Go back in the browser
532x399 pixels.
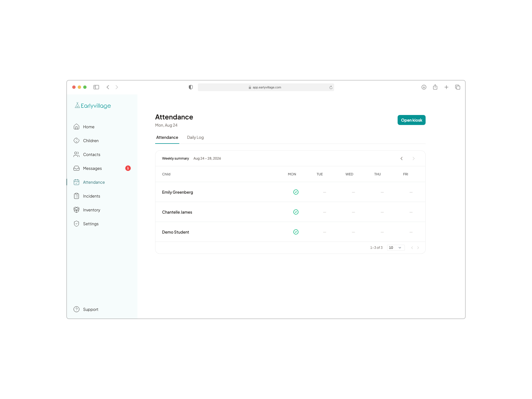click(108, 87)
